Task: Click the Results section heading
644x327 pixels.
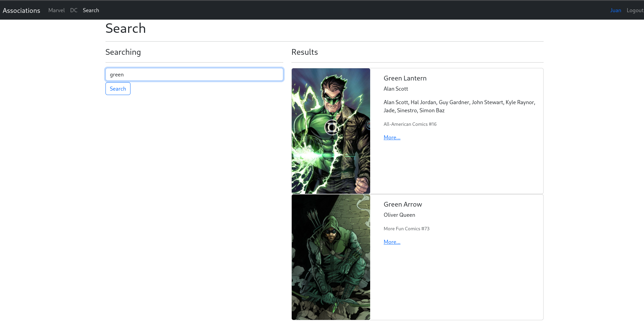Action: click(x=305, y=52)
